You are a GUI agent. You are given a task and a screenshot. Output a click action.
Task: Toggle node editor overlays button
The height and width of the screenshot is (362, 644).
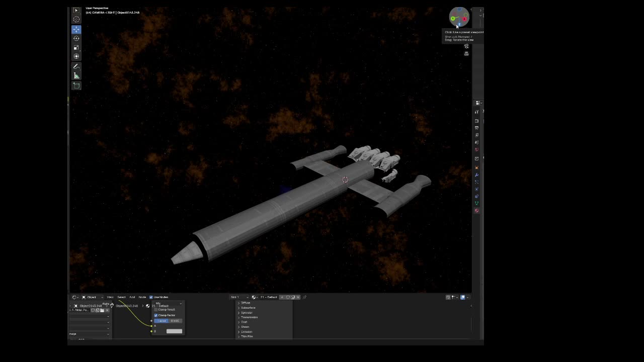[463, 297]
